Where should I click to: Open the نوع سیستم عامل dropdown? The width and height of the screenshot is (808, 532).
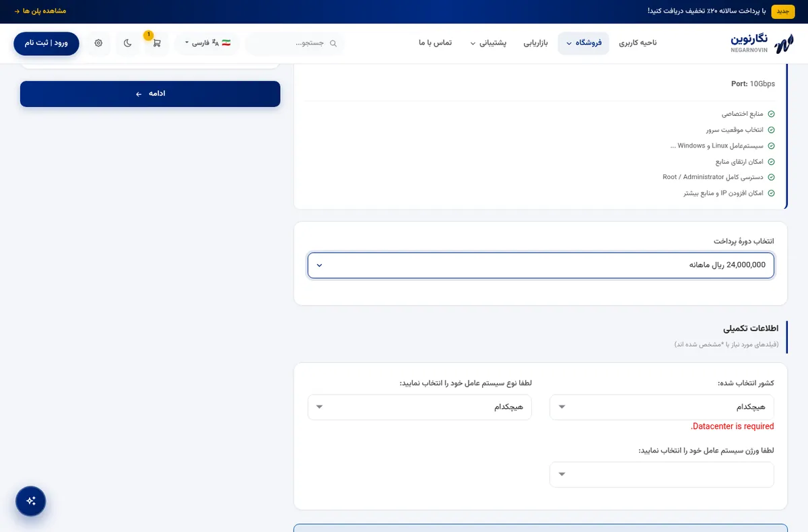(x=419, y=407)
